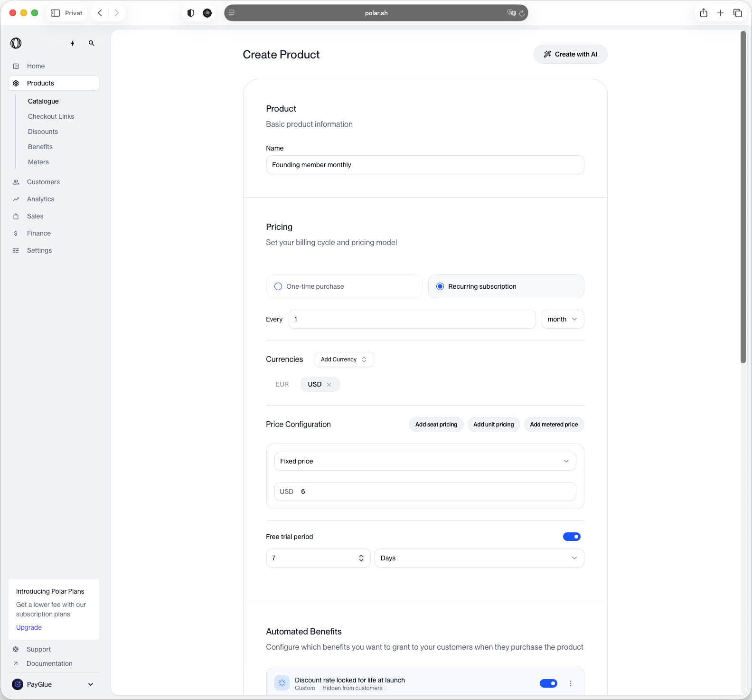
Task: Click Add seat pricing button
Action: [436, 425]
